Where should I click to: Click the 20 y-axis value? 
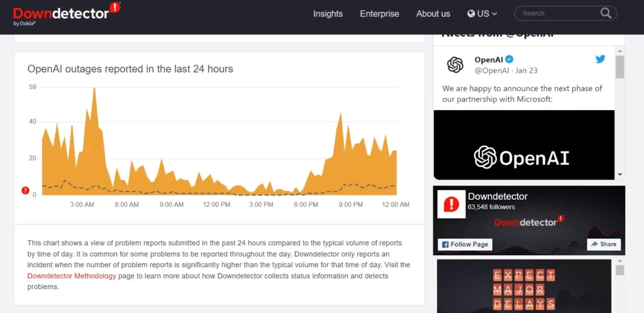click(33, 158)
